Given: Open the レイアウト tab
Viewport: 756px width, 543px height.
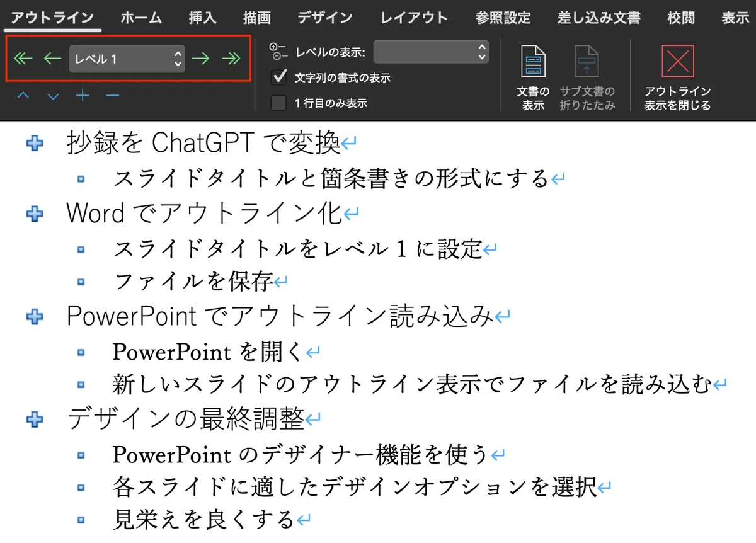Looking at the screenshot, I should click(x=414, y=18).
